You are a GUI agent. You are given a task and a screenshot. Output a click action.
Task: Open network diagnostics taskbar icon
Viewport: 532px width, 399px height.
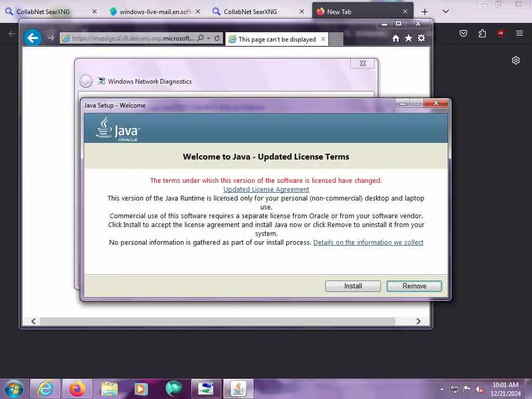pyautogui.click(x=206, y=389)
